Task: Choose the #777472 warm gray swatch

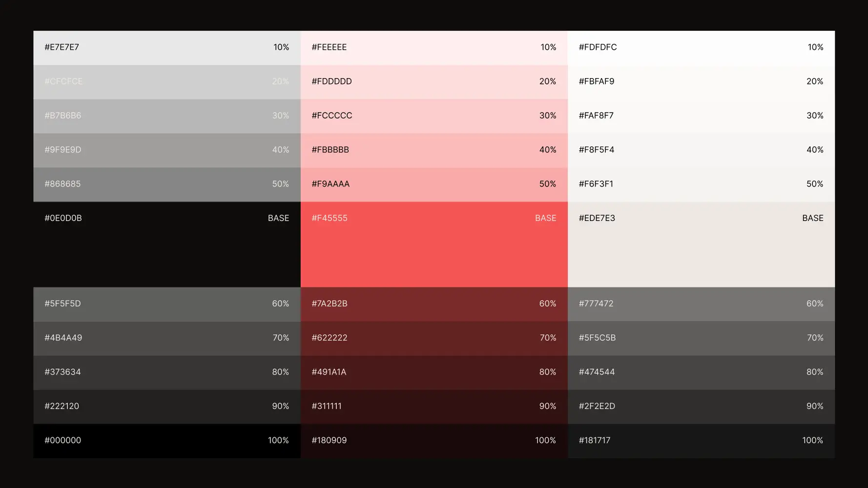Action: point(701,304)
